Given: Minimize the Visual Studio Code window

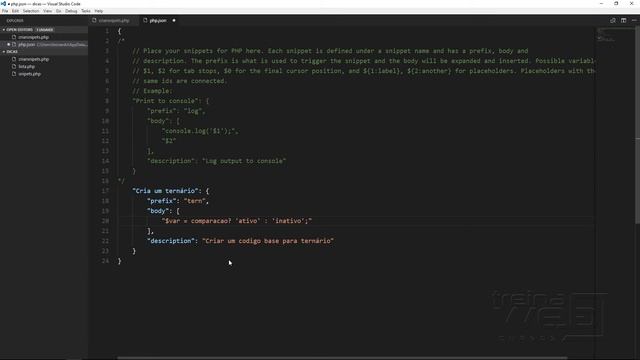Looking at the screenshot, I should pyautogui.click(x=601, y=4).
